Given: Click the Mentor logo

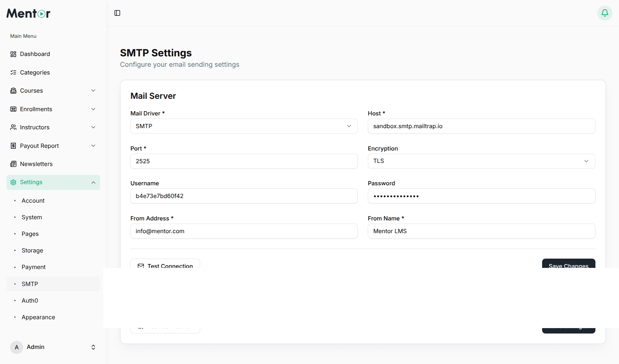Looking at the screenshot, I should 28,13.
